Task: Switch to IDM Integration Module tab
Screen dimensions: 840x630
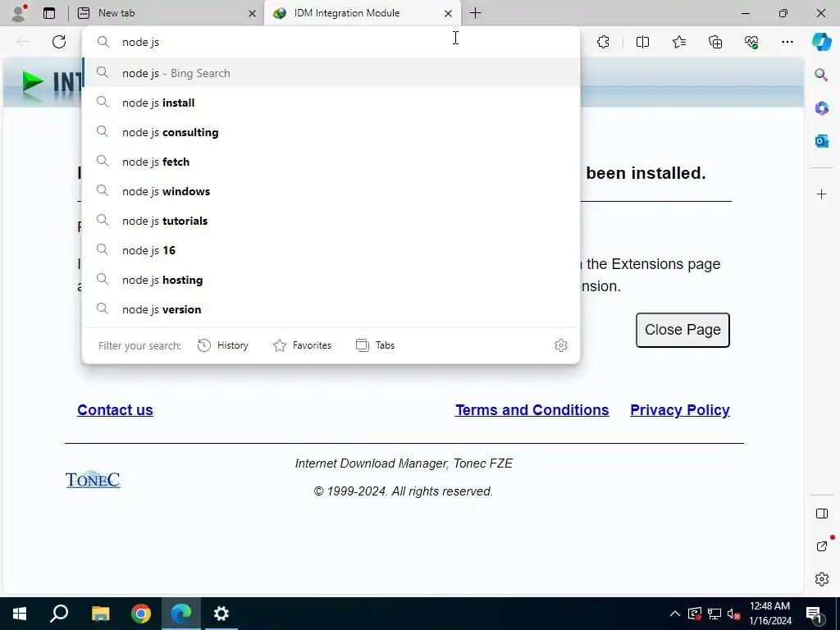Action: click(x=362, y=13)
